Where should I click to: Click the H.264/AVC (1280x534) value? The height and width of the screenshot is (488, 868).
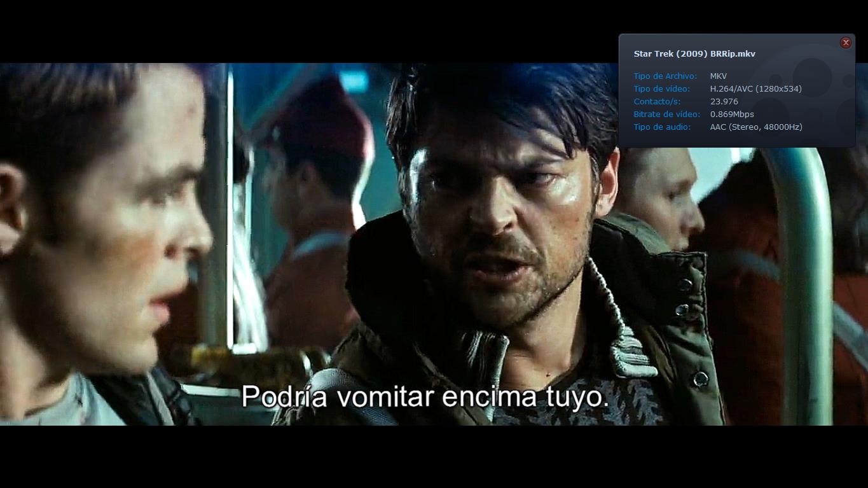(x=756, y=89)
